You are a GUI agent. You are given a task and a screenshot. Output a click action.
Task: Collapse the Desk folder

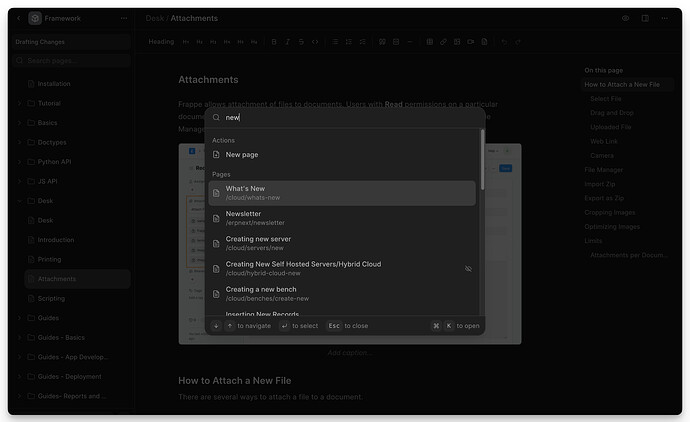(x=19, y=201)
